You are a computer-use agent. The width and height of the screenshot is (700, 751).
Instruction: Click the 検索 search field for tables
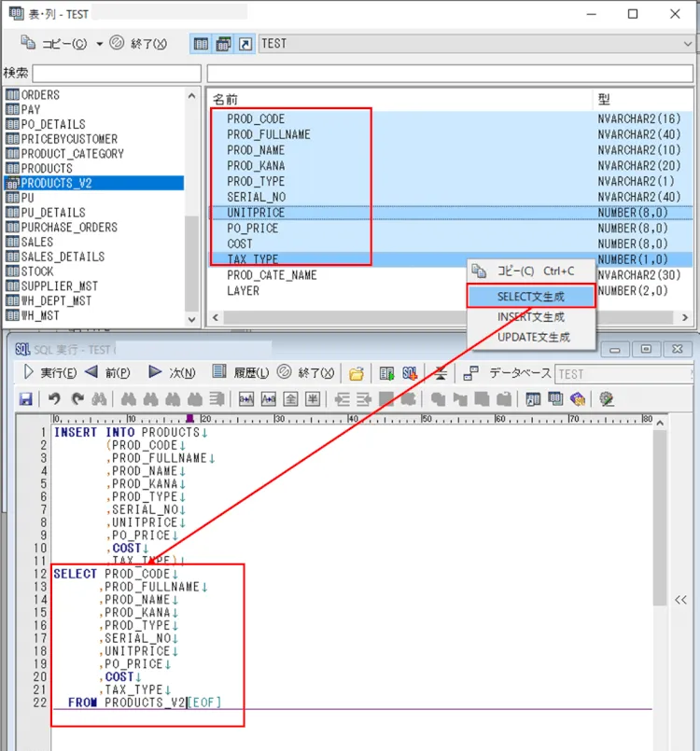click(x=117, y=74)
